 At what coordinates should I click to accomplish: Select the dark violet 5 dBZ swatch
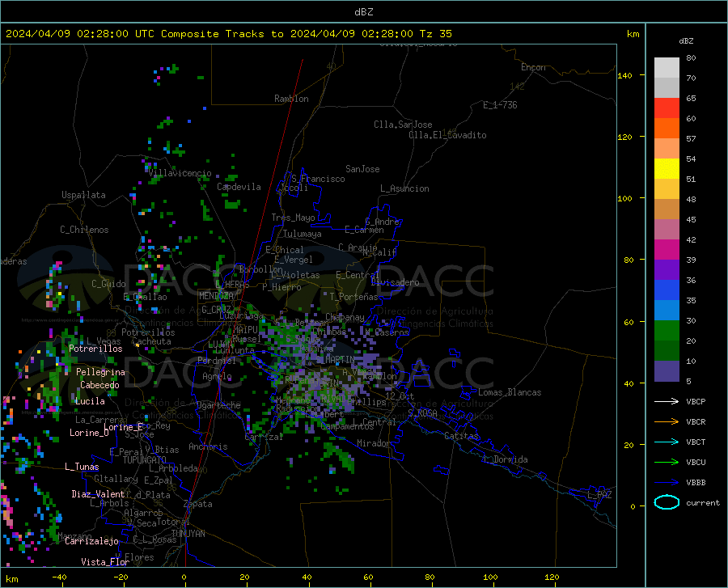[667, 371]
